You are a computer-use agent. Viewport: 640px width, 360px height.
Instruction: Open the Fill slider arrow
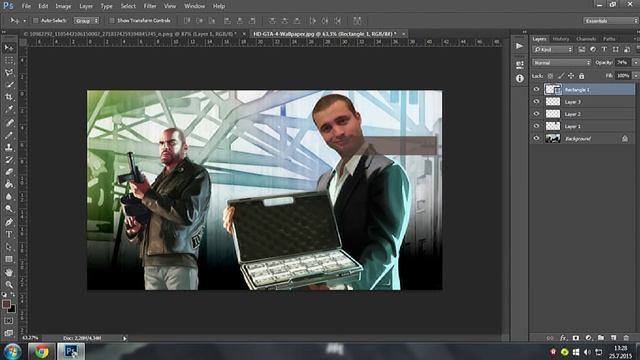[x=635, y=76]
